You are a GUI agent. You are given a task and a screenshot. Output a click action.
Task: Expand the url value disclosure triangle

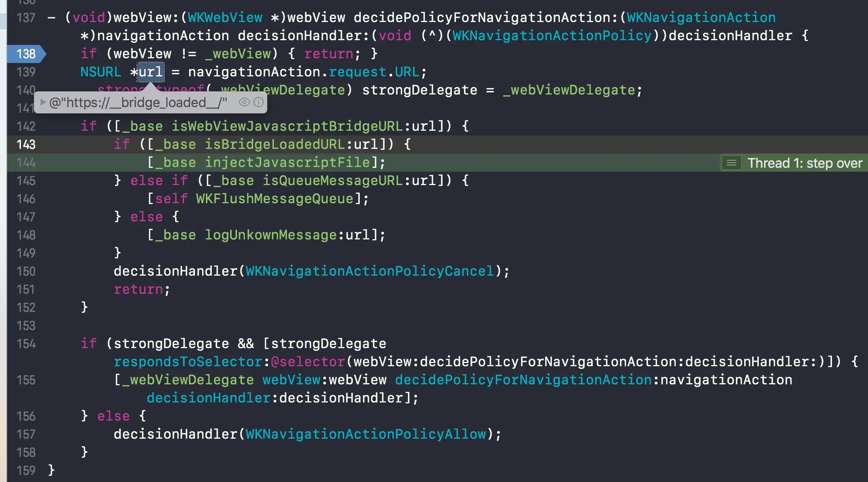(43, 102)
